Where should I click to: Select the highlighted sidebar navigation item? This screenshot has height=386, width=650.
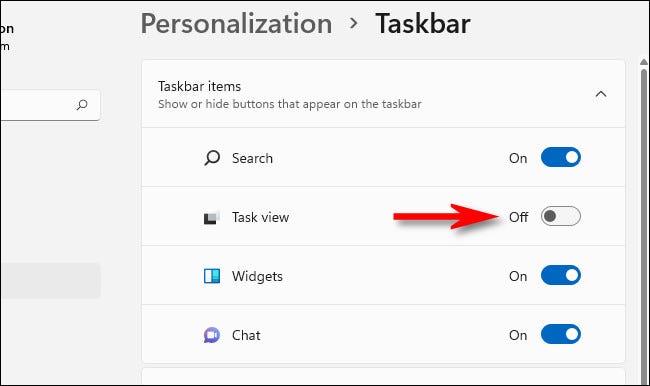(x=51, y=281)
